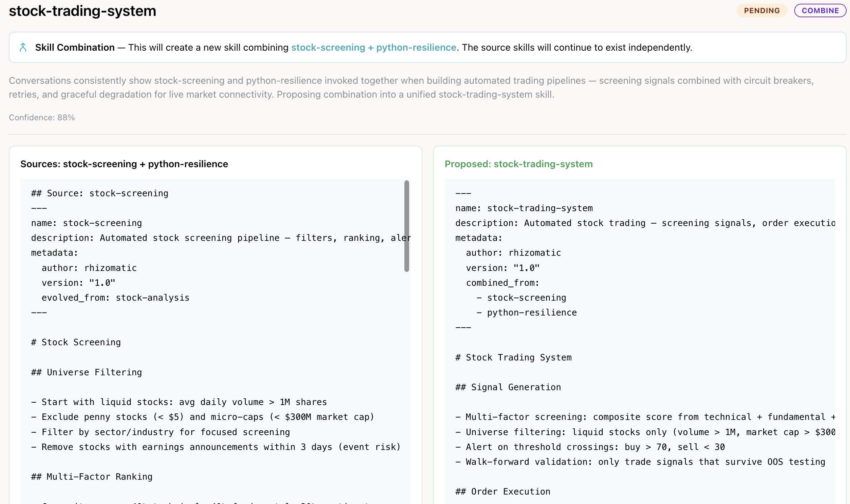Click the Confidence: 88% label
The height and width of the screenshot is (504, 850).
[42, 118]
